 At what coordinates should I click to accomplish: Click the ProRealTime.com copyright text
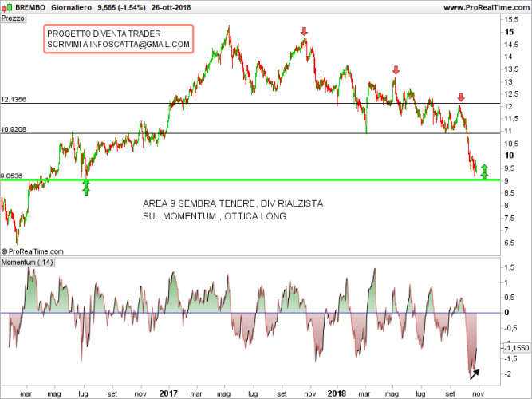[x=33, y=251]
